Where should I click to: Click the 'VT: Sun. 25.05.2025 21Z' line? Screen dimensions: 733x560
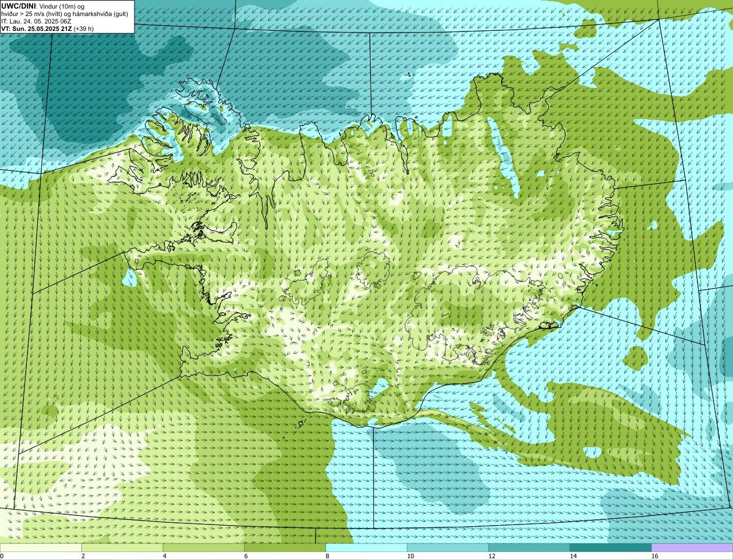point(36,29)
